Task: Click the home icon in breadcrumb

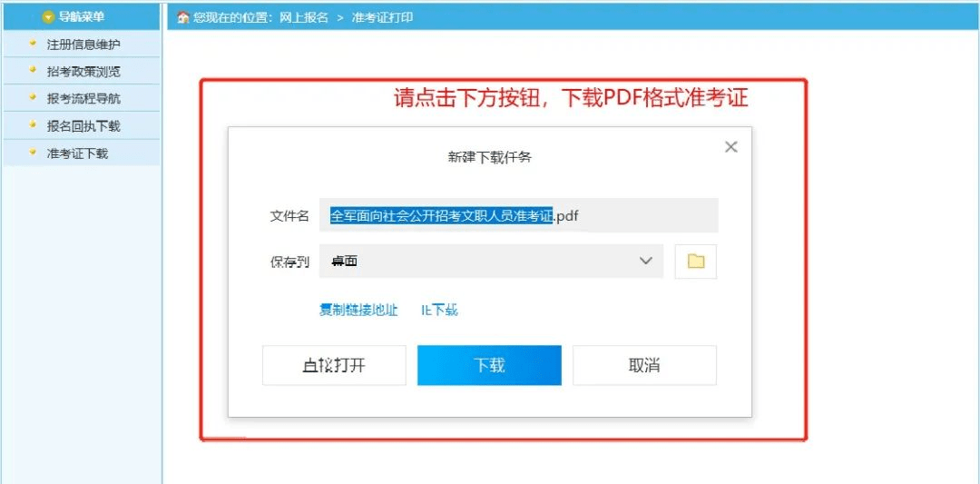Action: pos(183,17)
